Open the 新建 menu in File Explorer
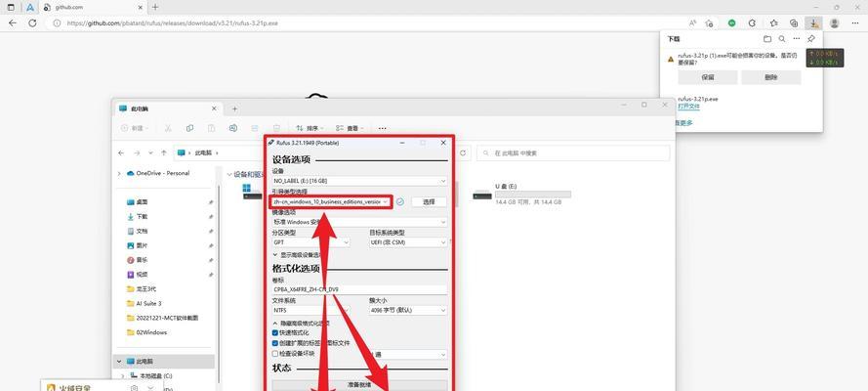Screen dimensions: 868x391 click(135, 128)
